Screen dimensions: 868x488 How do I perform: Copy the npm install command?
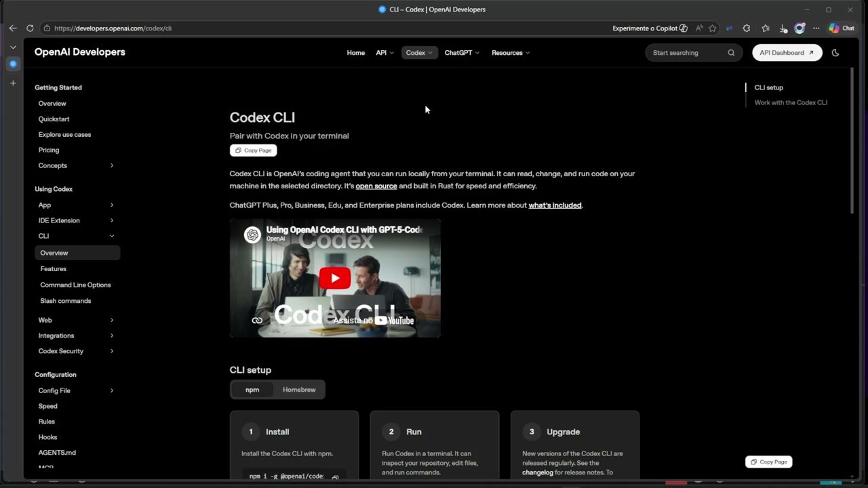pos(335,476)
